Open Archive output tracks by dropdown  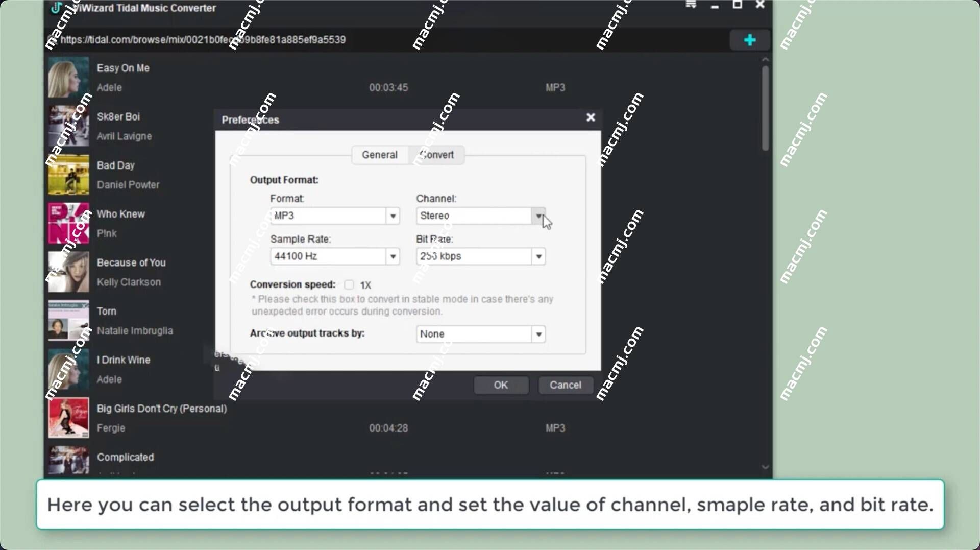pos(538,334)
